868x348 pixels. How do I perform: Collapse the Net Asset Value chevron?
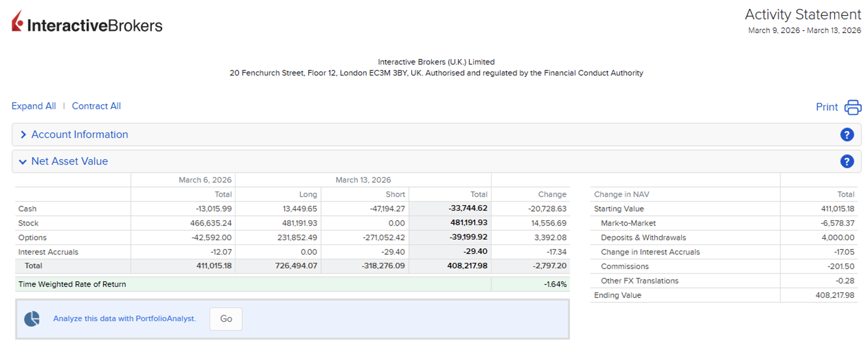23,162
